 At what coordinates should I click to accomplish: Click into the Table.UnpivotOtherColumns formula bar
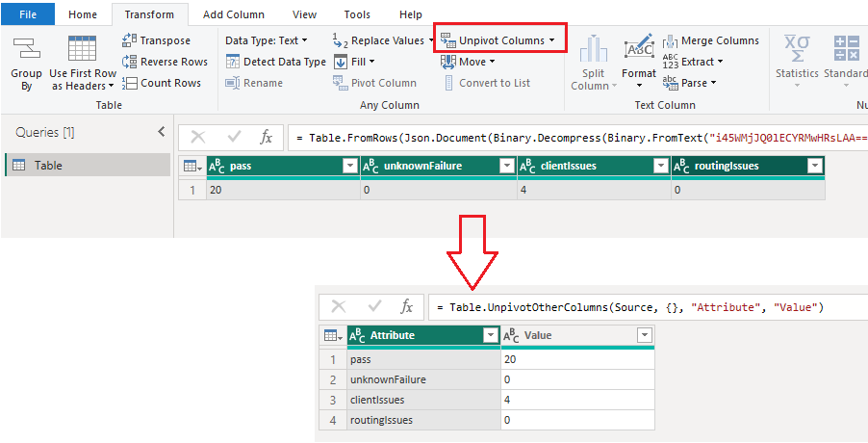point(649,307)
